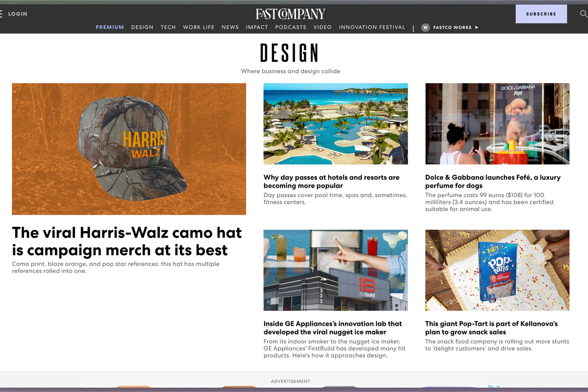588x392 pixels.
Task: Expand the FastCo Works arrow
Action: [477, 27]
